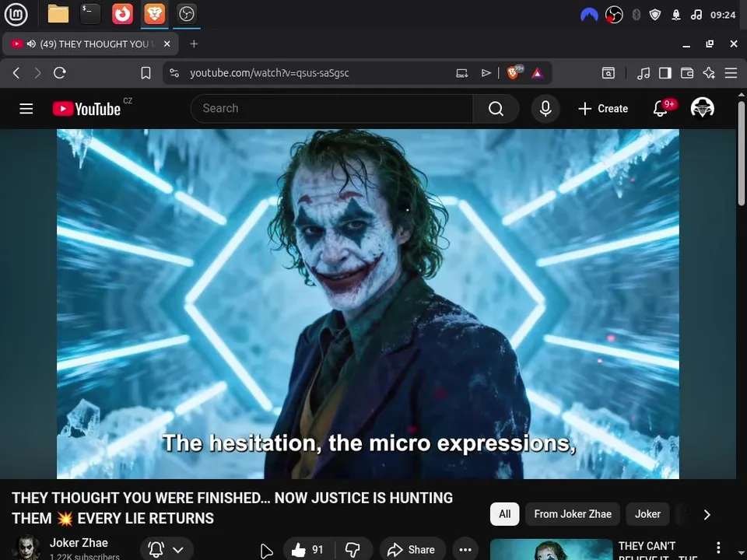Close the YouTube browser tab
Viewport: 747px width, 560px height.
pyautogui.click(x=167, y=44)
